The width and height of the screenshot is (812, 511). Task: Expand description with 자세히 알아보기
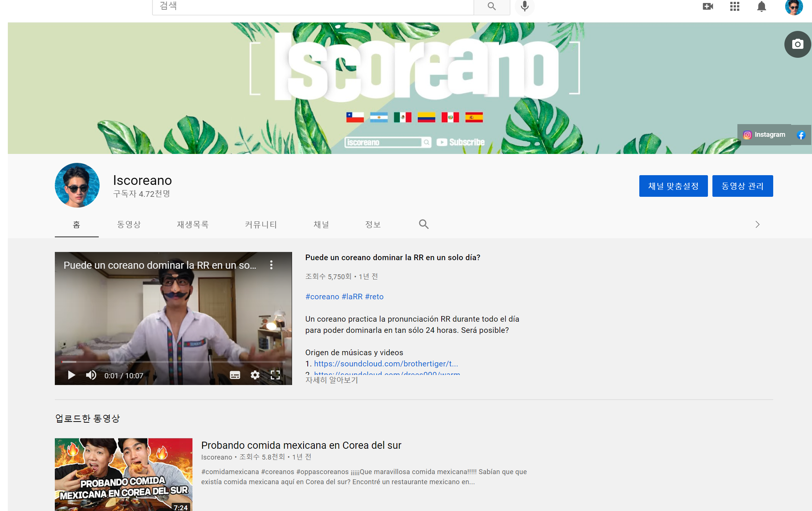point(331,380)
